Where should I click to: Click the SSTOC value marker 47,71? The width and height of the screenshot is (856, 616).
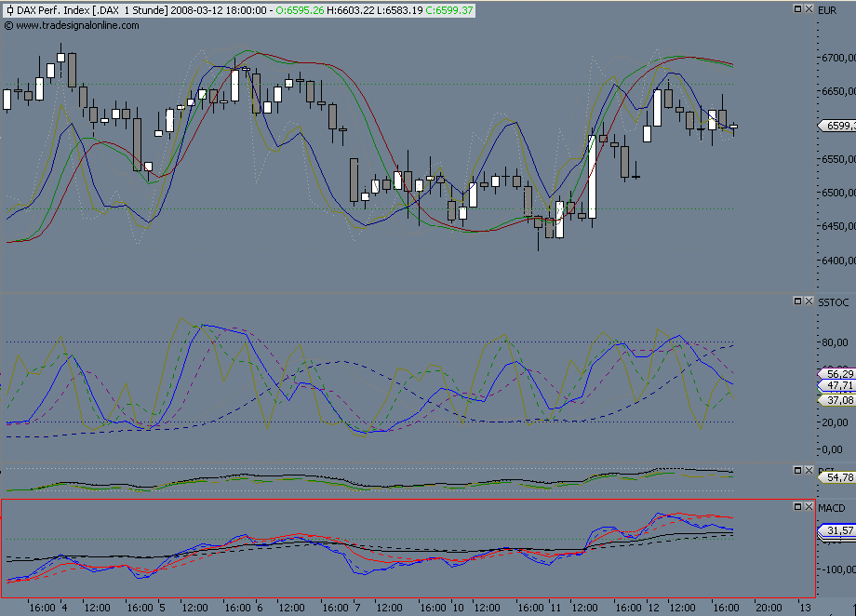click(838, 385)
